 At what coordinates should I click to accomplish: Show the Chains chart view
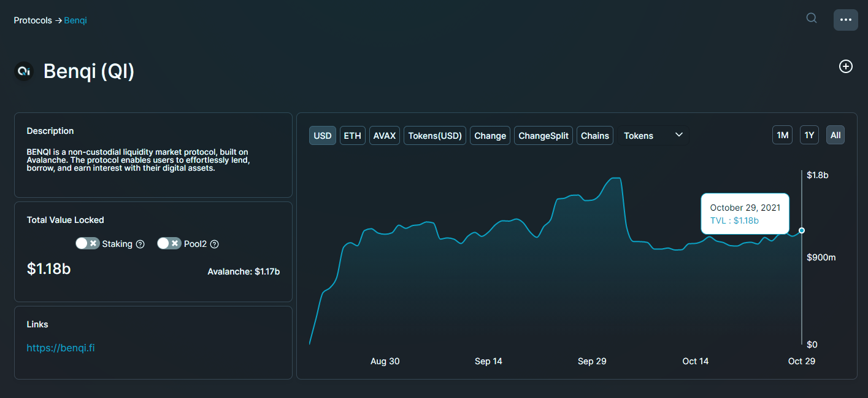(595, 136)
